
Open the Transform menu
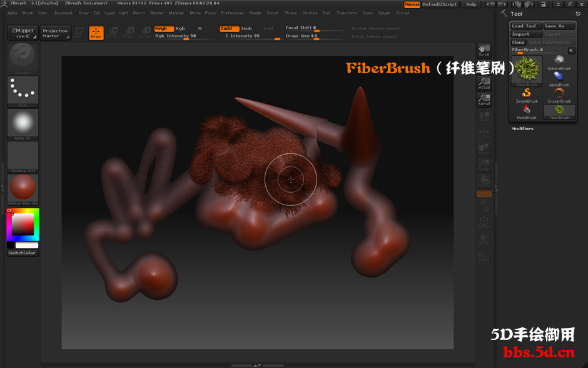coord(347,13)
